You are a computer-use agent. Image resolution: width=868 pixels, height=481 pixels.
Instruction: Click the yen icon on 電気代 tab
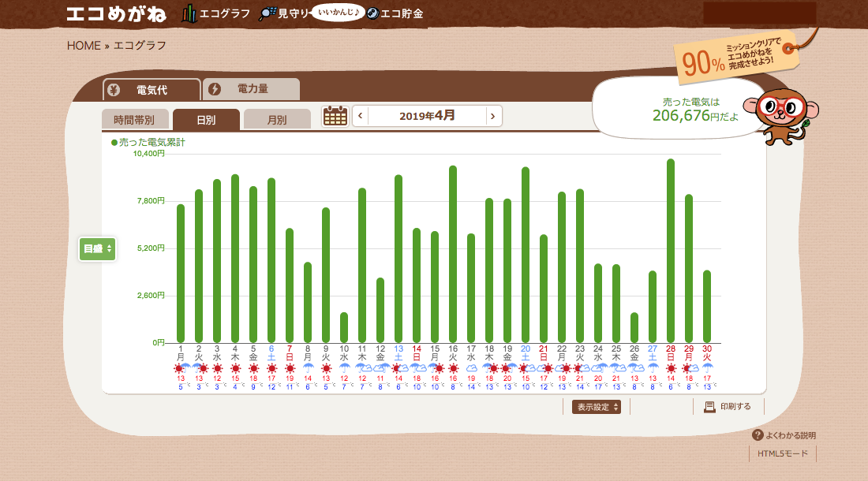(x=114, y=90)
